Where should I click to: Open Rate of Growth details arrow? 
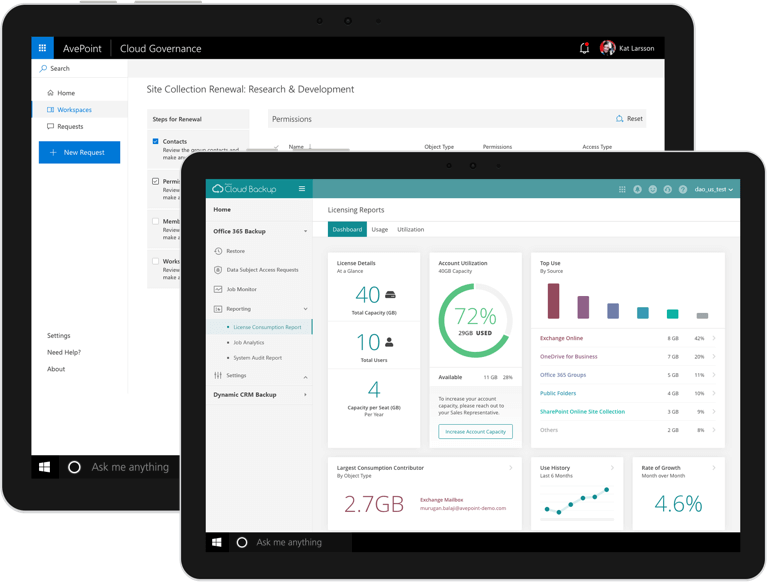coord(714,468)
